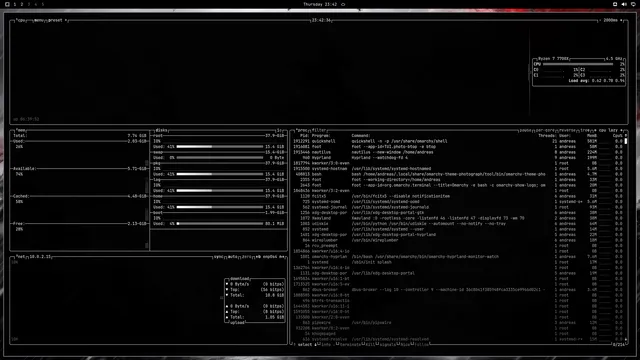This screenshot has width=640, height=360.
Task: Click the boot disk usage bar
Action: pos(220,224)
